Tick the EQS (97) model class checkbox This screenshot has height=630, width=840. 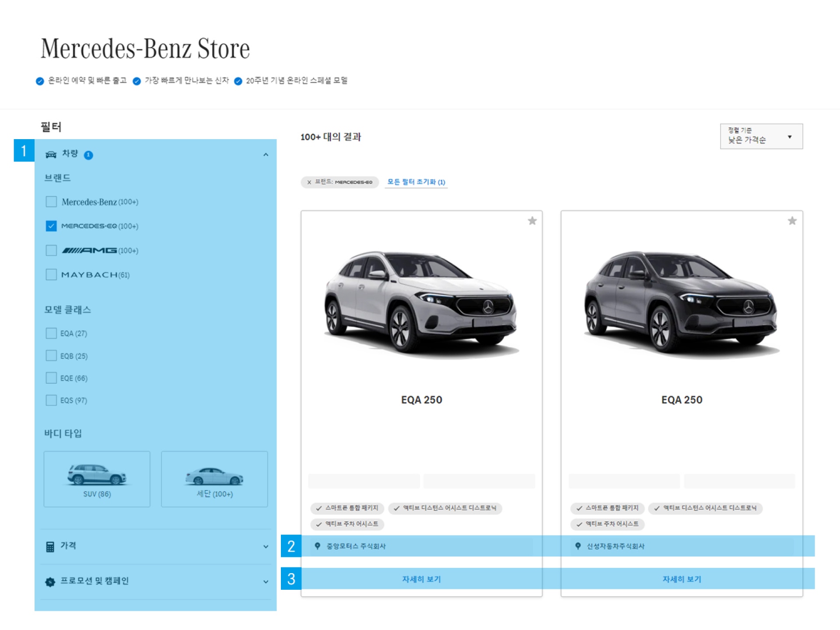(51, 400)
